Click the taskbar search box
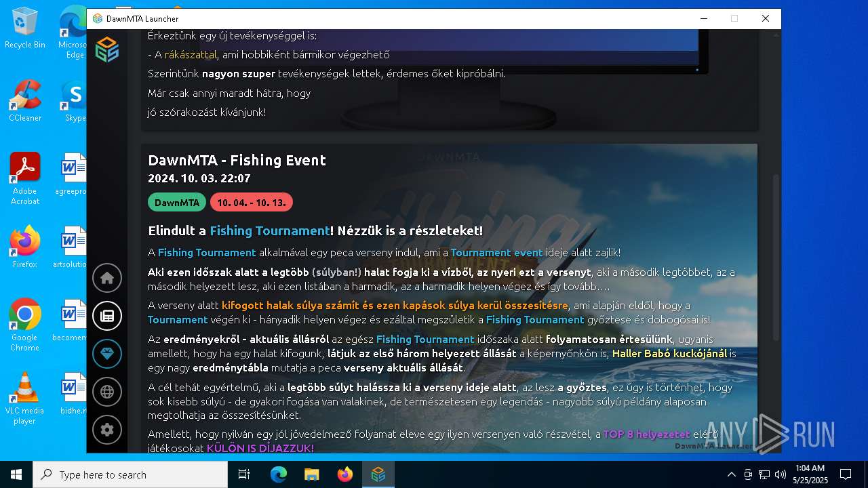 pos(130,474)
